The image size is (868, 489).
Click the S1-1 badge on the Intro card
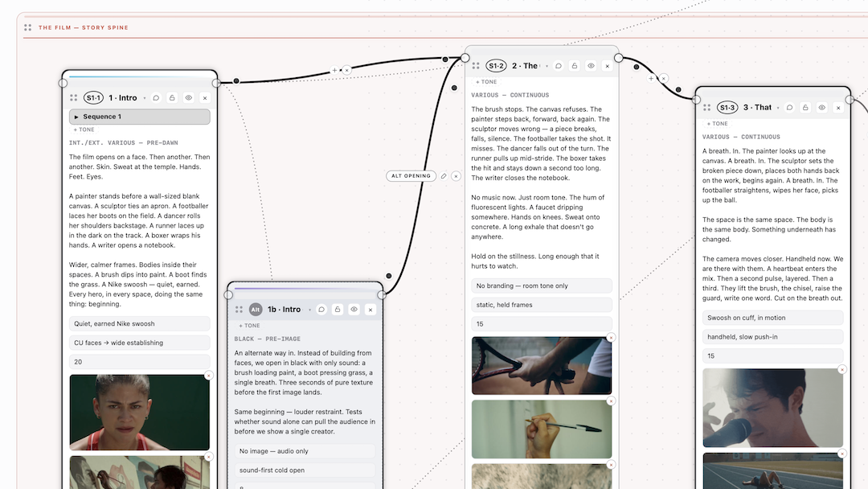[93, 98]
